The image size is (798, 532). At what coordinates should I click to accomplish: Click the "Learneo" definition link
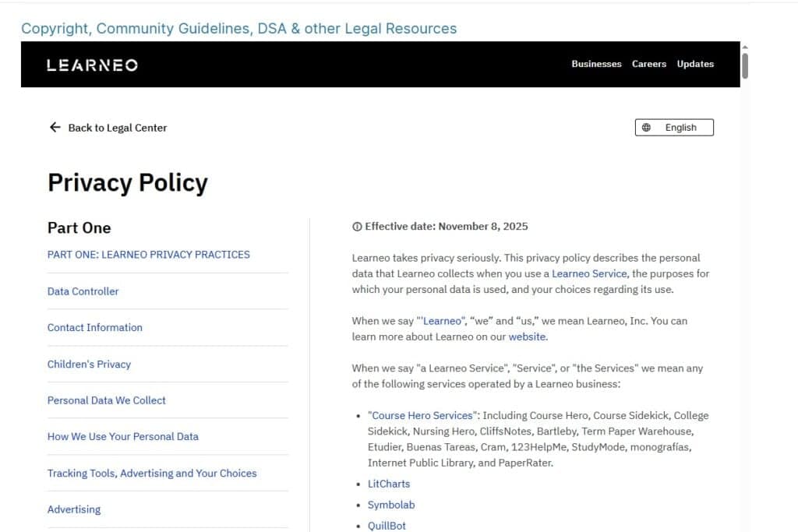pos(441,321)
